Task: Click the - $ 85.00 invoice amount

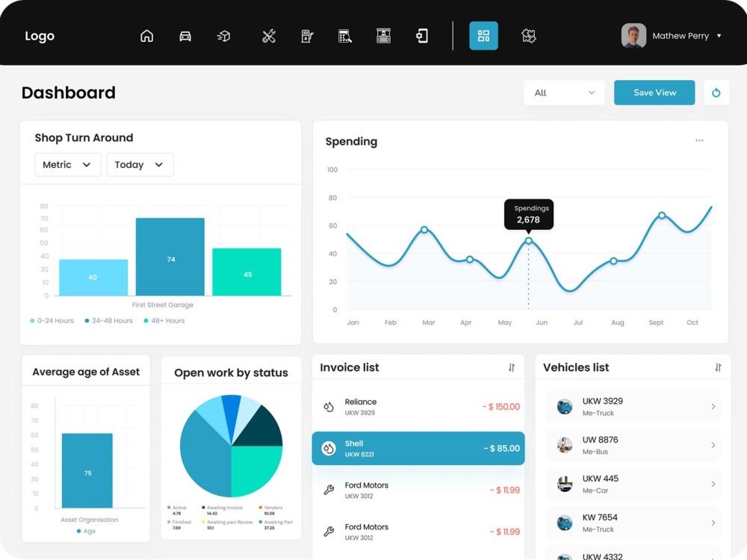Action: [502, 448]
